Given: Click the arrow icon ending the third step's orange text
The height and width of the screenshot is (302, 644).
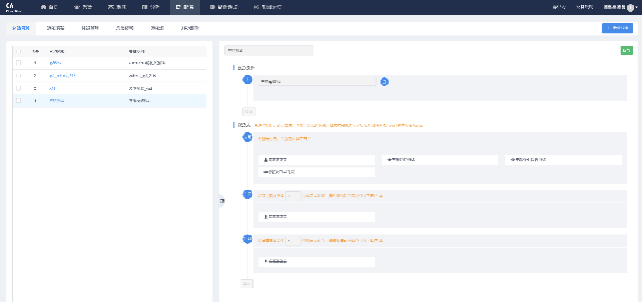Looking at the screenshot, I should tap(382, 241).
